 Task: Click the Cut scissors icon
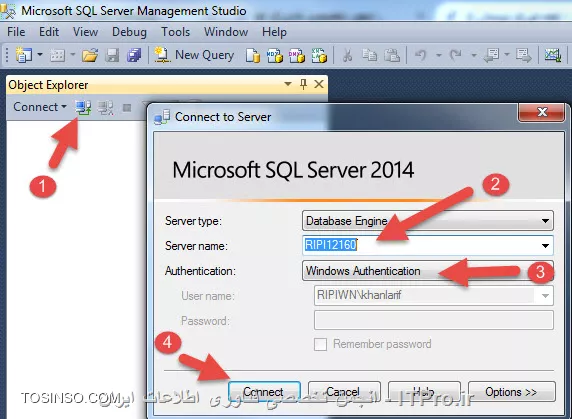[348, 55]
